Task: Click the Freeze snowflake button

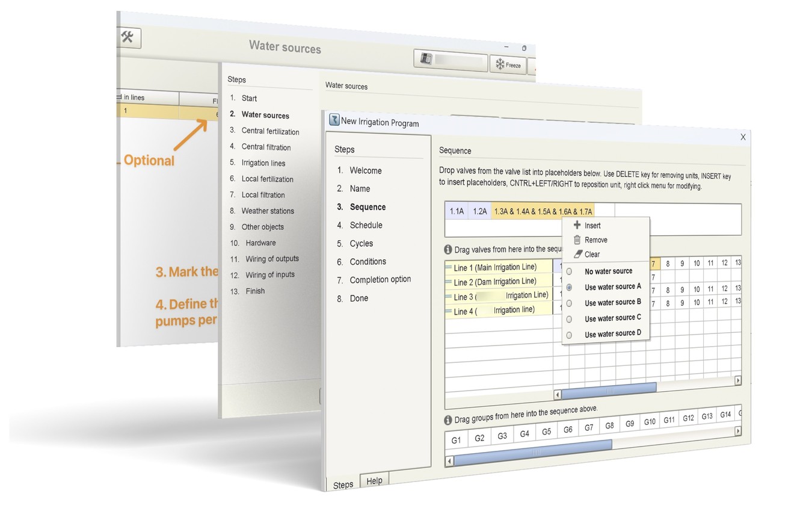Action: pyautogui.click(x=508, y=64)
